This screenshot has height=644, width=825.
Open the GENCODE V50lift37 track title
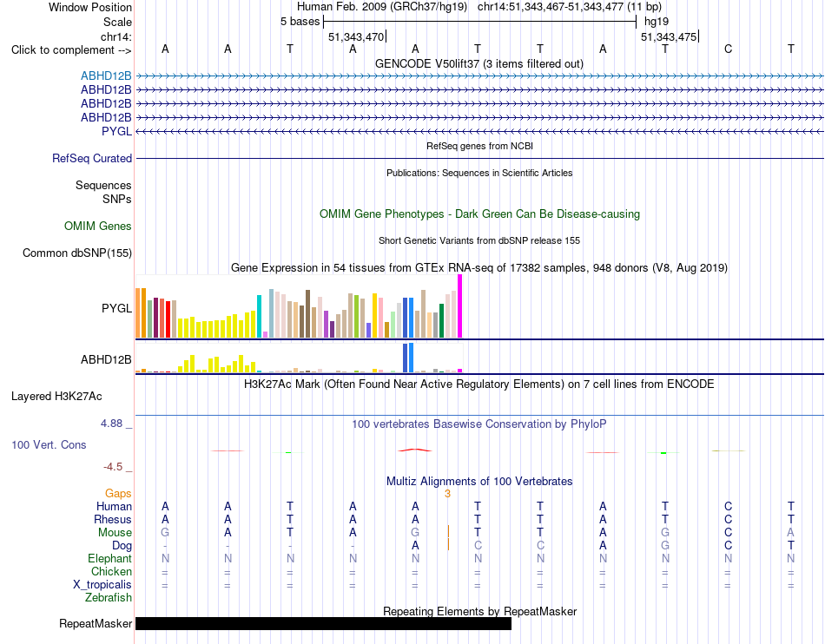478,63
